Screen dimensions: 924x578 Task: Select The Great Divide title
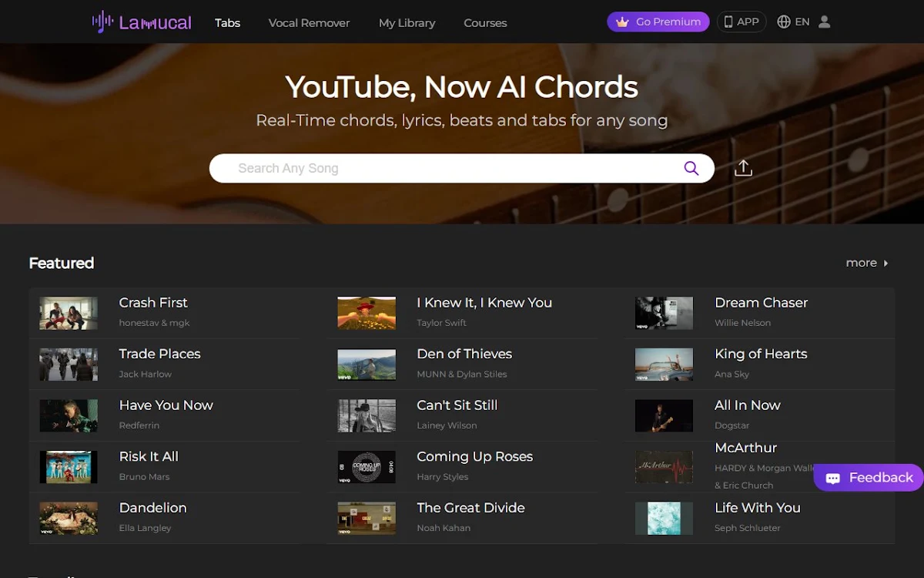click(470, 508)
